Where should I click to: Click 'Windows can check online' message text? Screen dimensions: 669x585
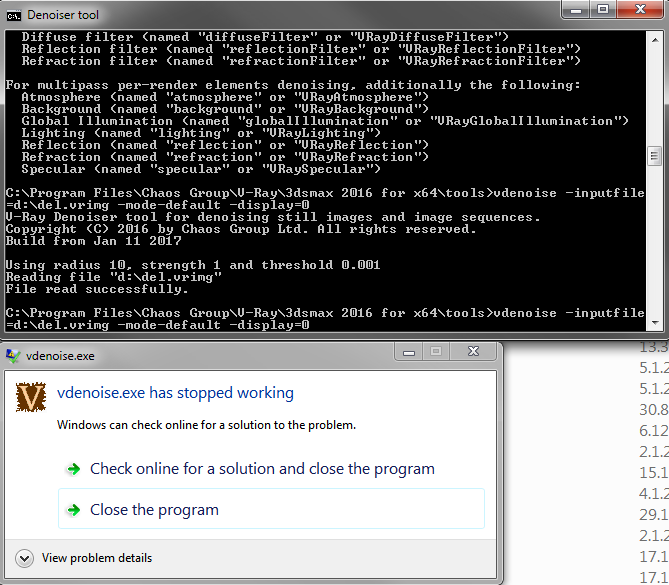pyautogui.click(x=207, y=425)
